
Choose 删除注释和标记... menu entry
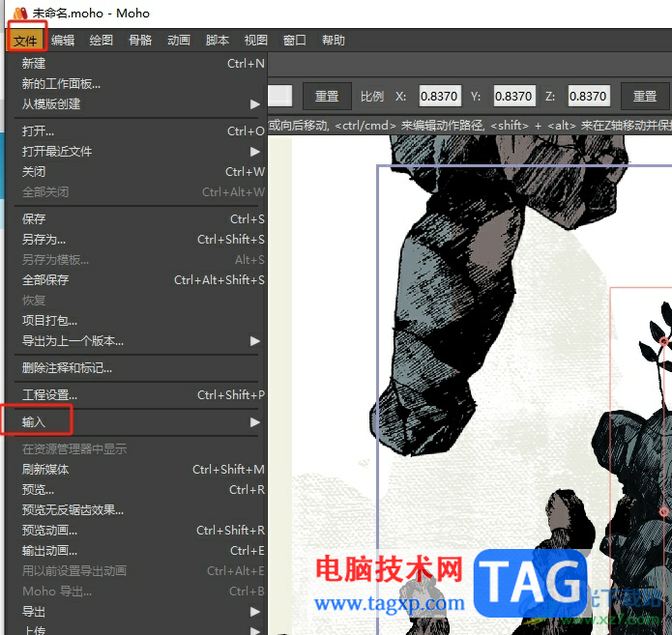pos(137,368)
